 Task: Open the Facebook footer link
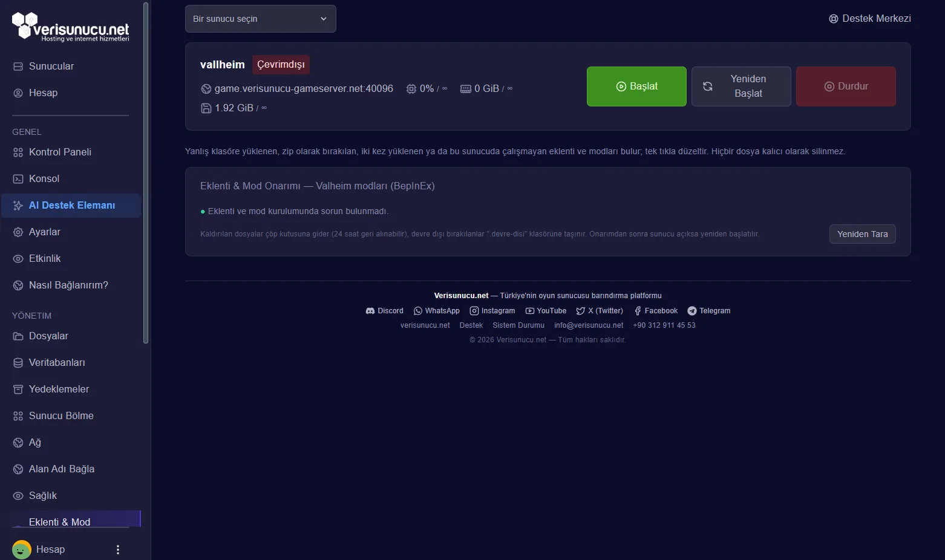tap(655, 311)
